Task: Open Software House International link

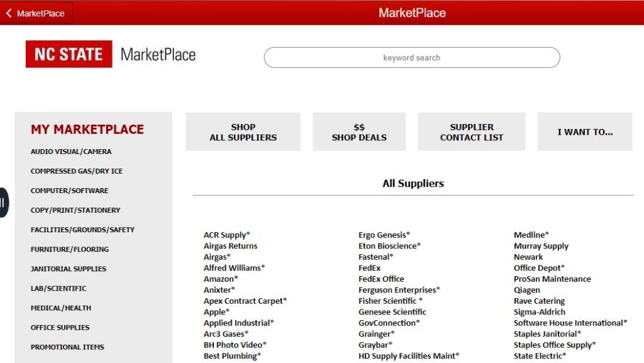Action: (570, 323)
